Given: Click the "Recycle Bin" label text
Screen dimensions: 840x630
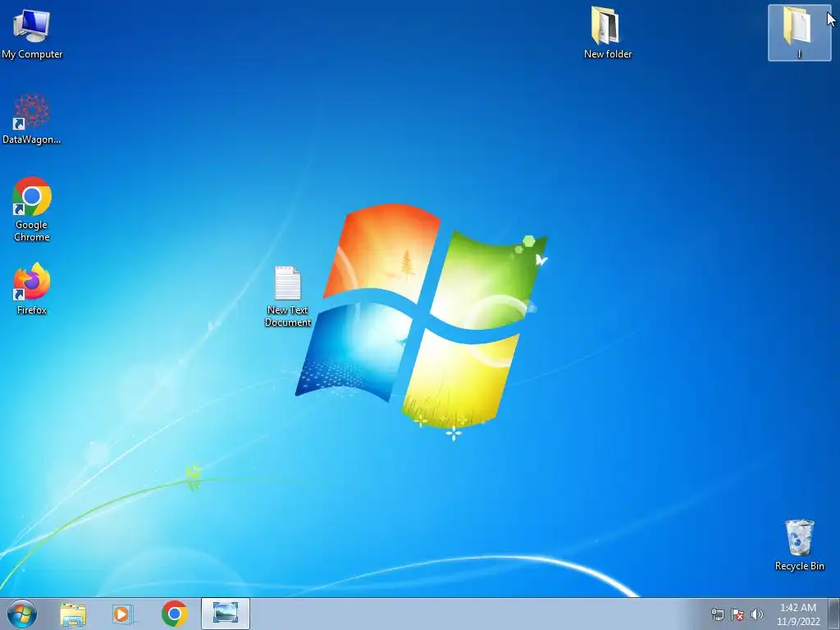Looking at the screenshot, I should point(799,566).
